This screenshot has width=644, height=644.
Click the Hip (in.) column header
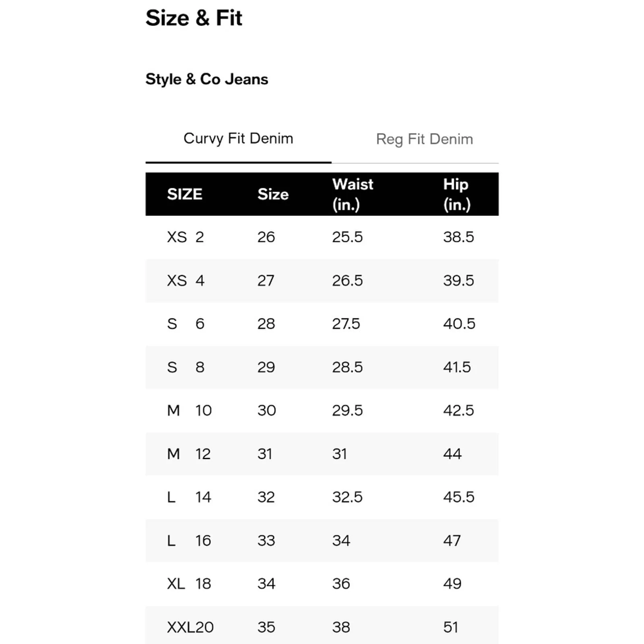pos(456,194)
